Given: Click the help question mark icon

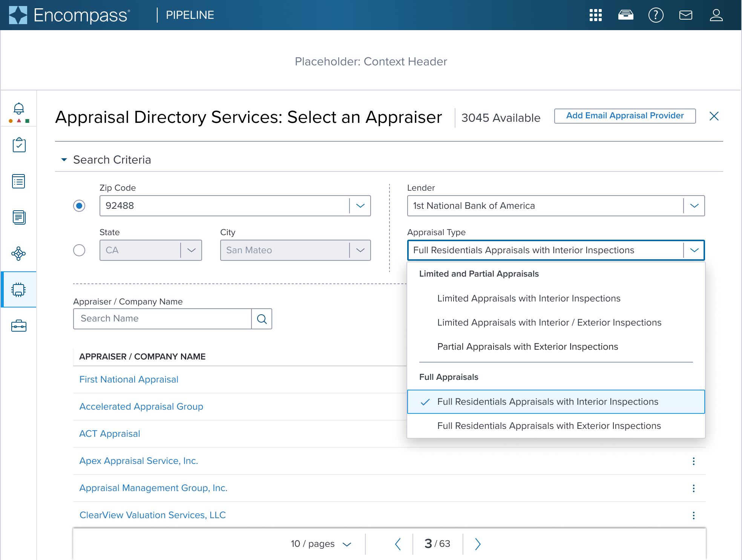Looking at the screenshot, I should pos(656,15).
